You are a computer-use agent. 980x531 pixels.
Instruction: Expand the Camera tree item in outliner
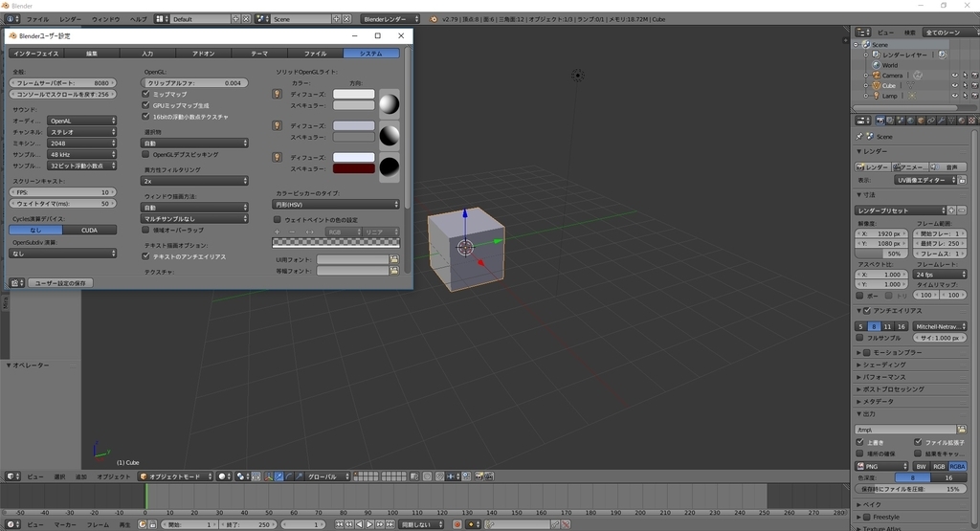[x=866, y=76]
